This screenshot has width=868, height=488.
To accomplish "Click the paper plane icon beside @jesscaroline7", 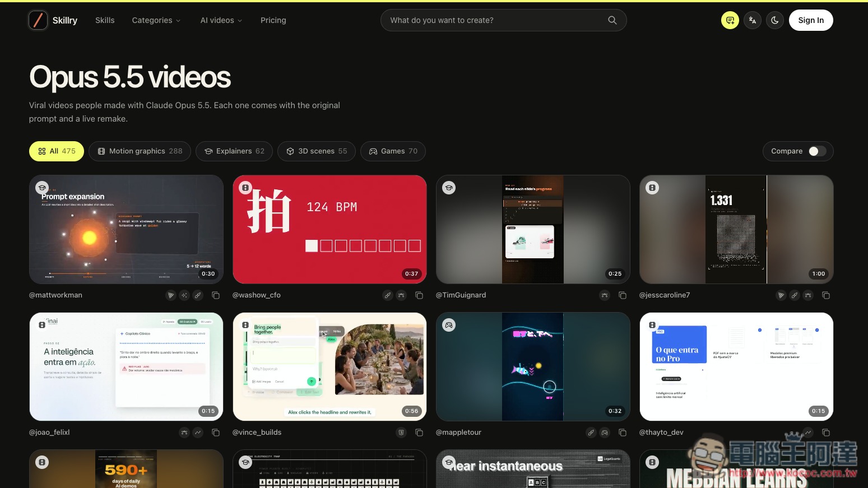I will point(781,295).
